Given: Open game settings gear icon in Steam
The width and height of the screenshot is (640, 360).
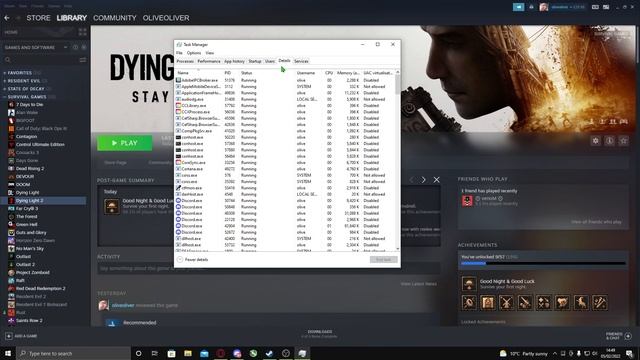Looking at the screenshot, I should click(x=596, y=141).
